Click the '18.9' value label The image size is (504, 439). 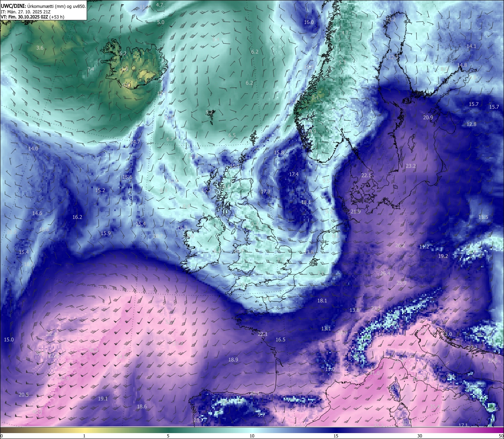(x=233, y=359)
